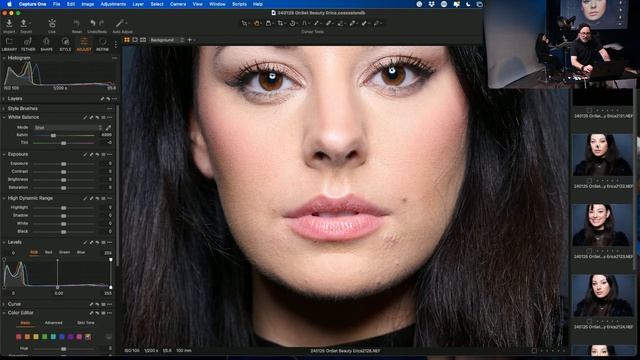Select thumbnail of image Erica2124.NEF
Screen dimensions: 640x360
(602, 296)
